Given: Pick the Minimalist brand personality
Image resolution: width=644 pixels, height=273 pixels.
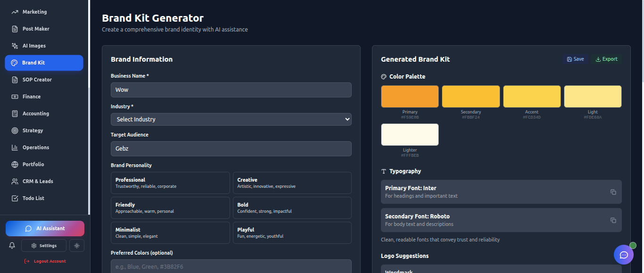Looking at the screenshot, I should coord(170,233).
